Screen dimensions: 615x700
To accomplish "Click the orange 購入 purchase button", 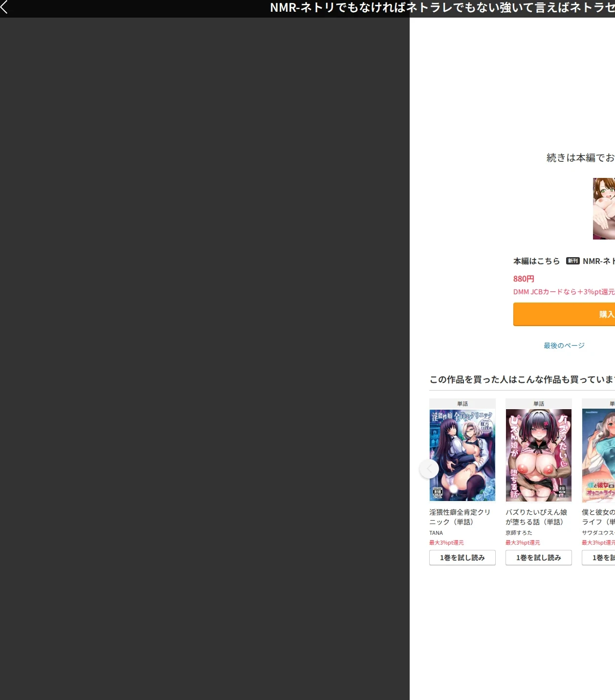I will point(564,314).
